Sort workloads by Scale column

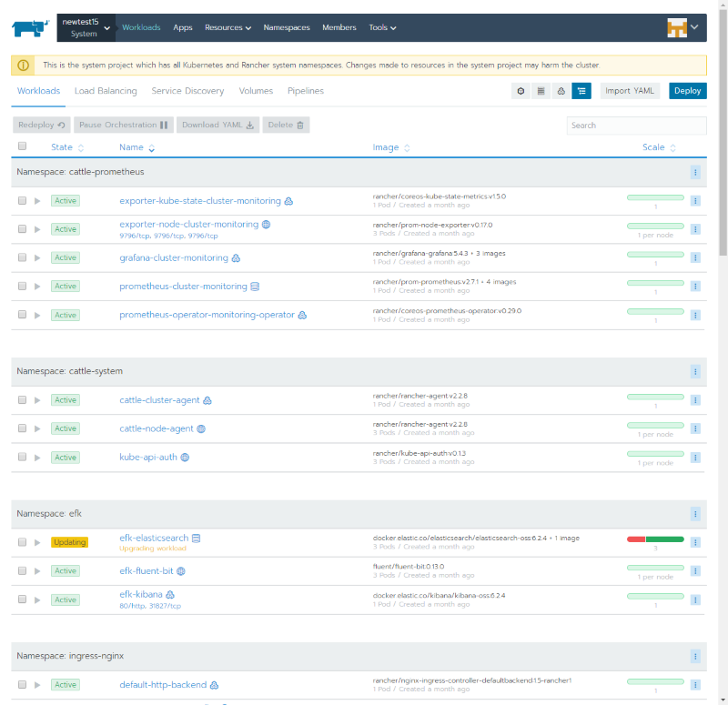point(659,147)
